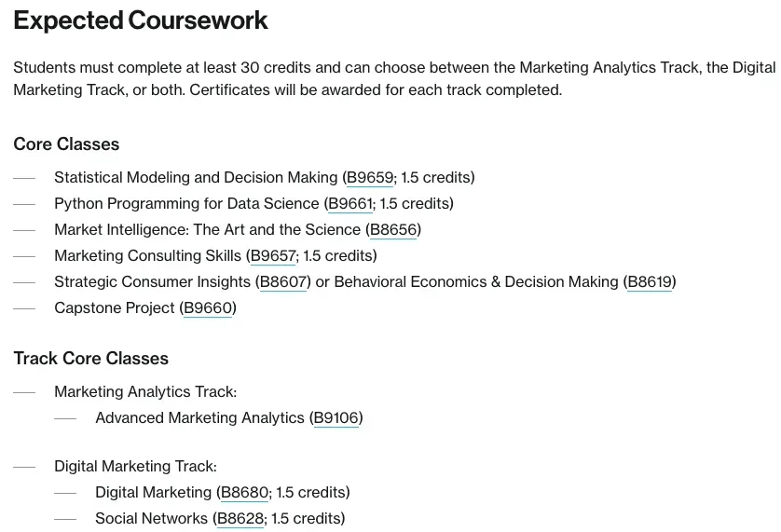
Task: Click the B9661 Python Programming link
Action: (x=349, y=203)
